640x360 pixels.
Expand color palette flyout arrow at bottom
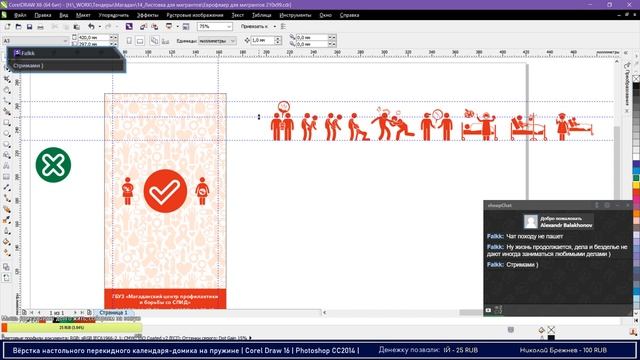click(636, 321)
